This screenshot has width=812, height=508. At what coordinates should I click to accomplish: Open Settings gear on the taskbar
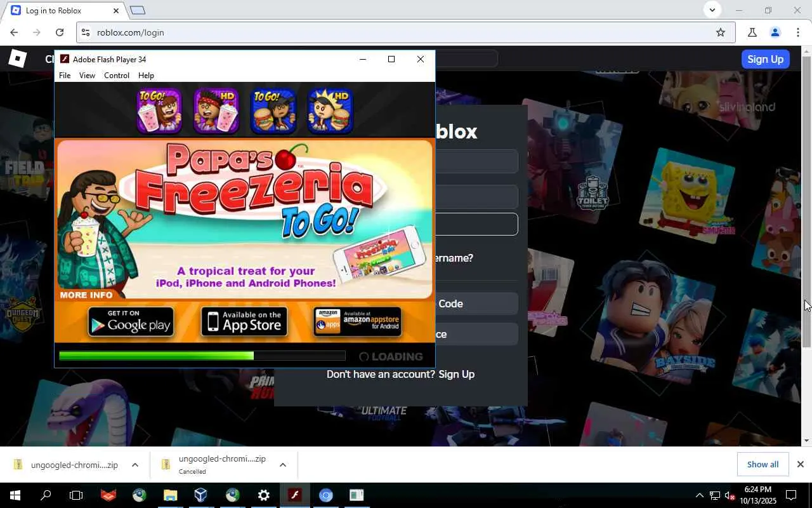pos(263,495)
